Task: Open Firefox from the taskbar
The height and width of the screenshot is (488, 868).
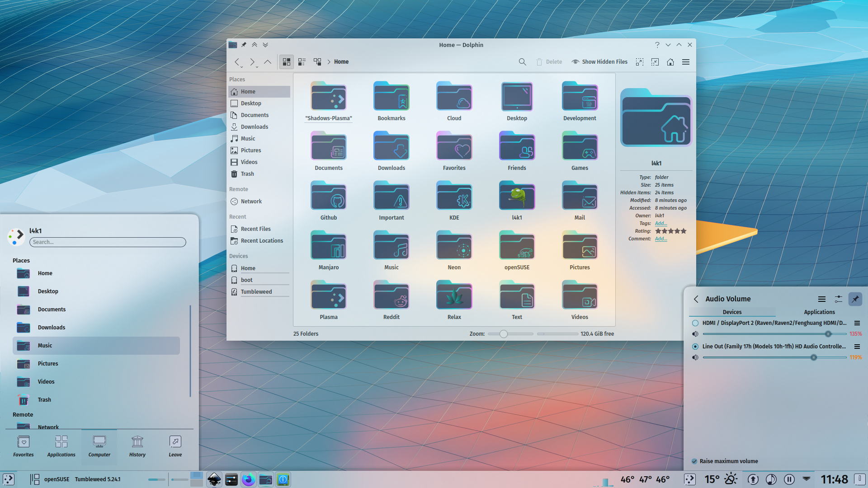Action: tap(248, 479)
